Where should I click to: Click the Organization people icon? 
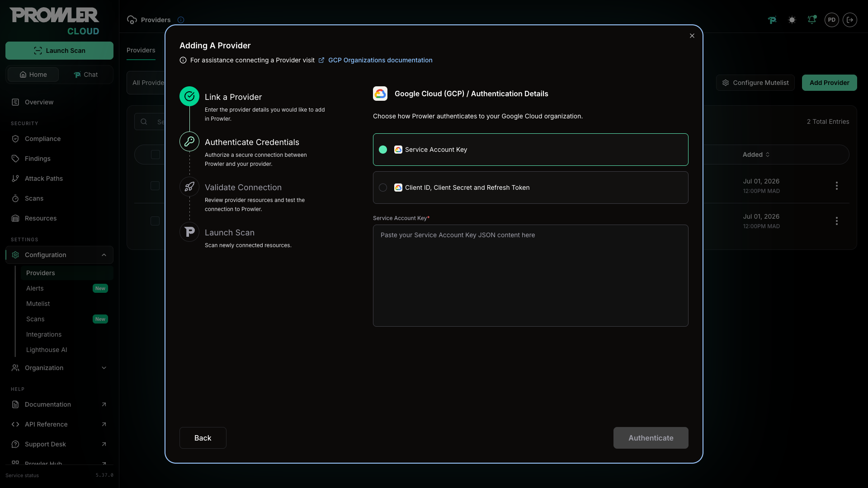coord(15,368)
